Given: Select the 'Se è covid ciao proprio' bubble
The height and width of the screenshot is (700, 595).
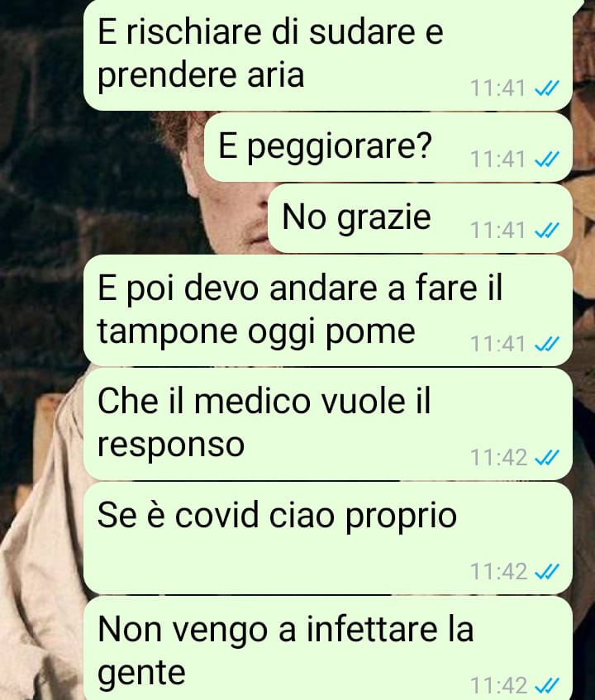Looking at the screenshot, I should (328, 538).
